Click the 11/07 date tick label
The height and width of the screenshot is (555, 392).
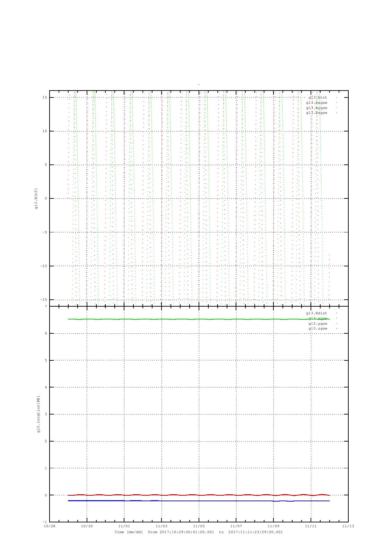coord(236,526)
